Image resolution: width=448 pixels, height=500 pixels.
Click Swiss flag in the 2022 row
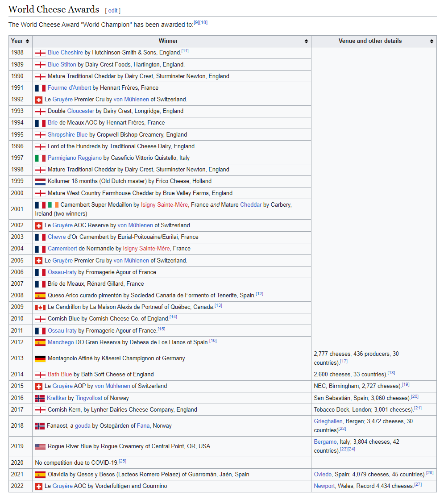click(x=38, y=487)
